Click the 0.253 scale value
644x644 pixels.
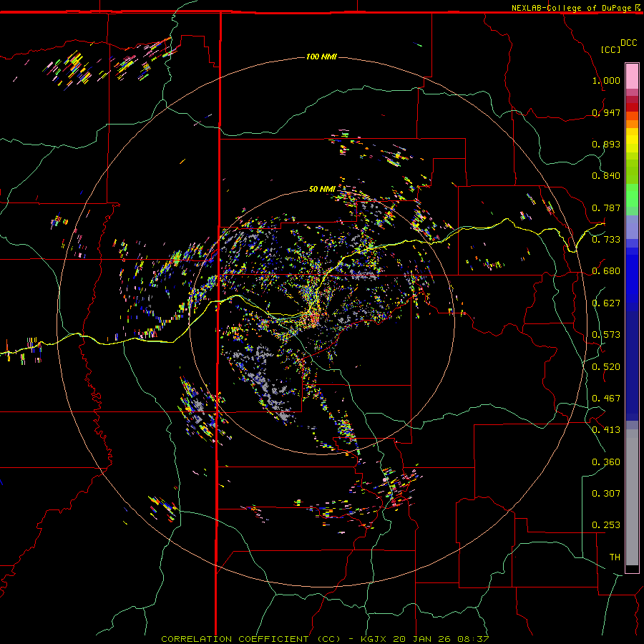click(606, 525)
